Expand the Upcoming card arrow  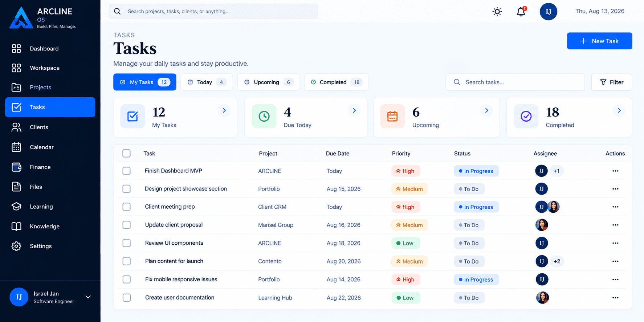(x=486, y=110)
